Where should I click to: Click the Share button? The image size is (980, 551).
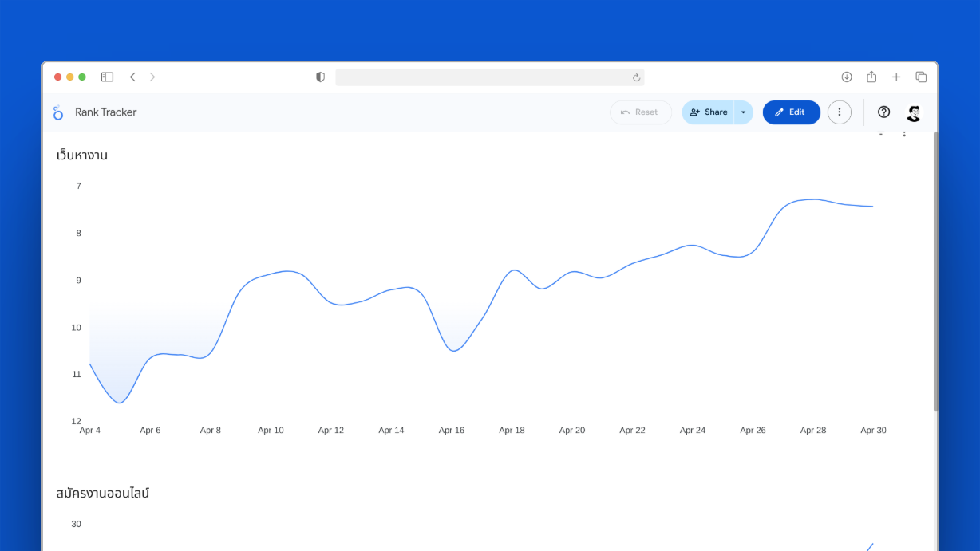pyautogui.click(x=708, y=112)
